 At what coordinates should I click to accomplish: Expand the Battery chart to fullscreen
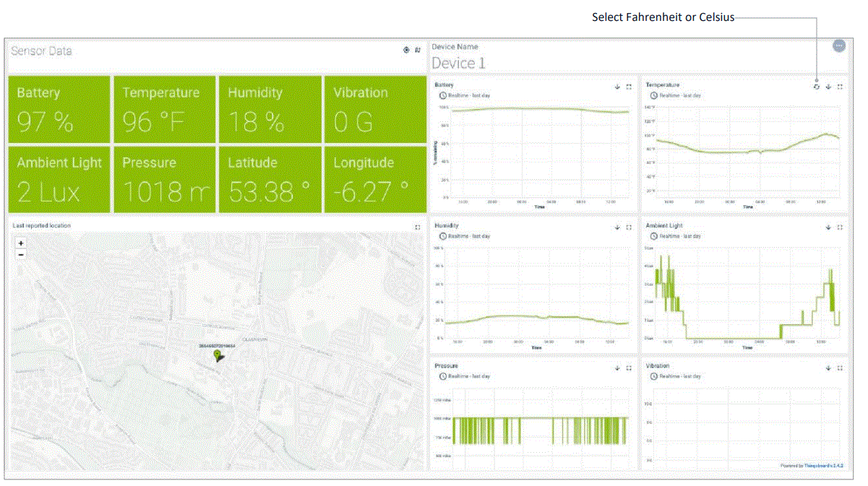629,87
